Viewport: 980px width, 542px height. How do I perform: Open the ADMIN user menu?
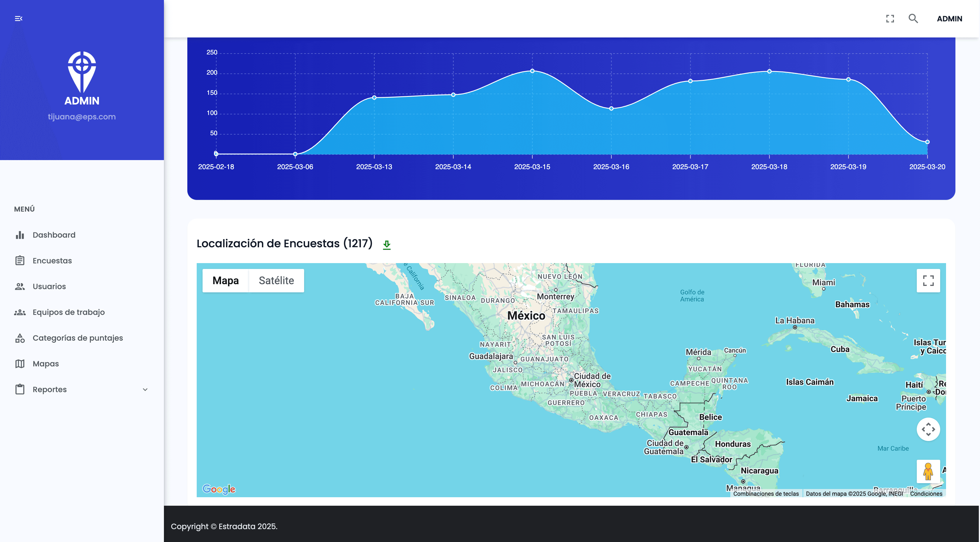coord(949,19)
